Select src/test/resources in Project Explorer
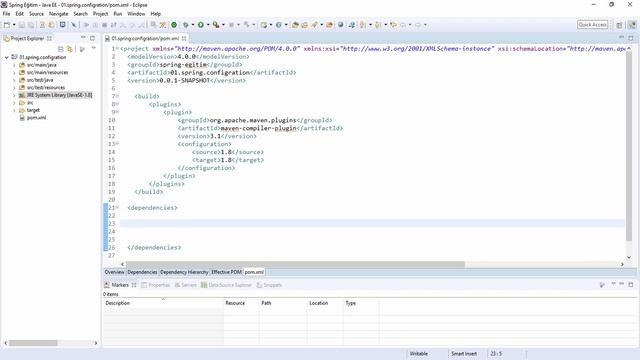Image resolution: width=640 pixels, height=360 pixels. pyautogui.click(x=46, y=88)
